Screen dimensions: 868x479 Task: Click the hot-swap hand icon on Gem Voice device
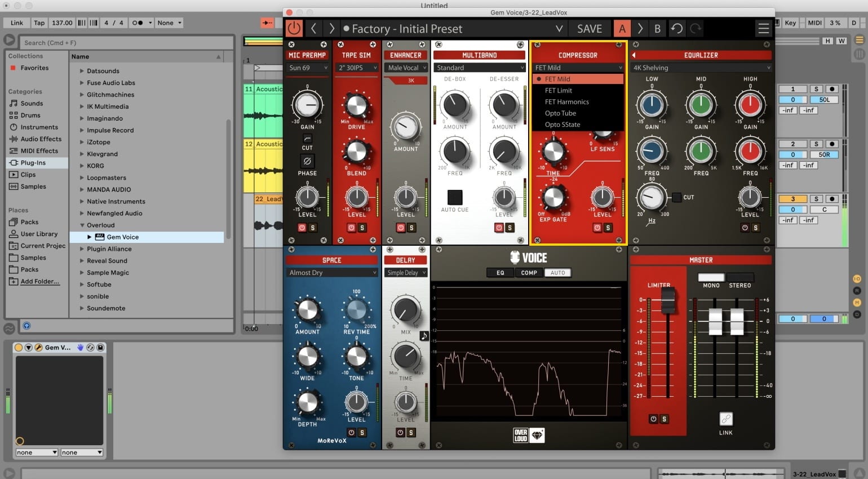coord(81,348)
